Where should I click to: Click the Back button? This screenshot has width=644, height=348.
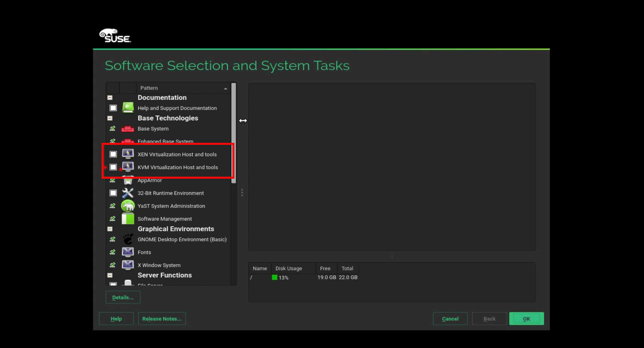pyautogui.click(x=489, y=318)
